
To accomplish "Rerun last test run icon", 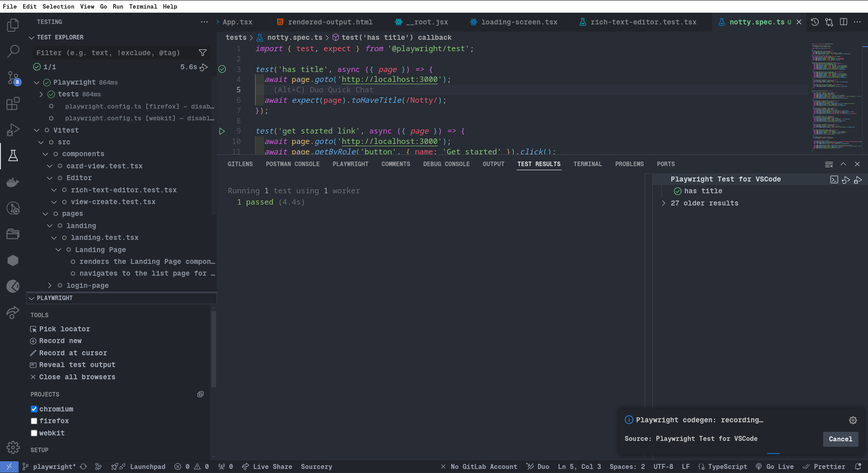I will pyautogui.click(x=846, y=180).
